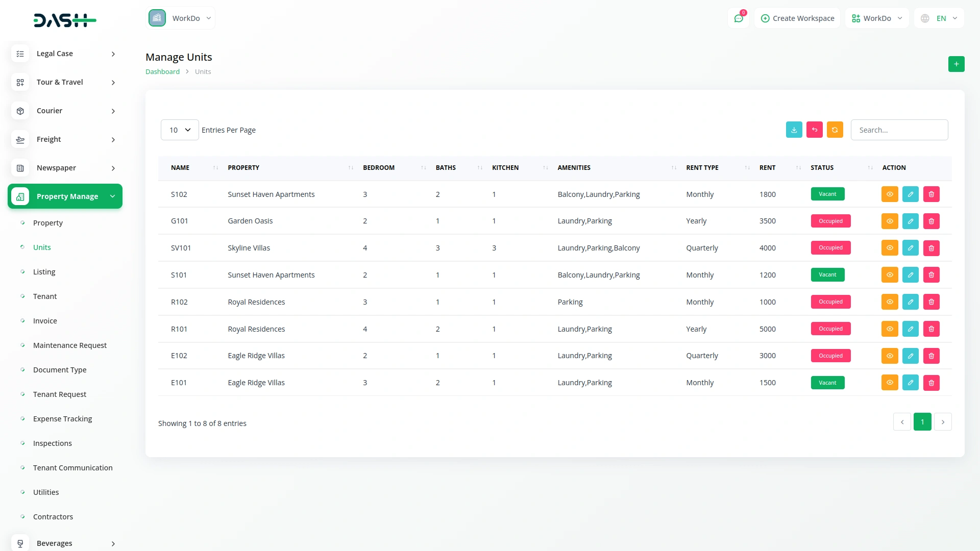Follow the Dashboard breadcrumb link
Viewport: 980px width, 551px height.
[x=162, y=72]
